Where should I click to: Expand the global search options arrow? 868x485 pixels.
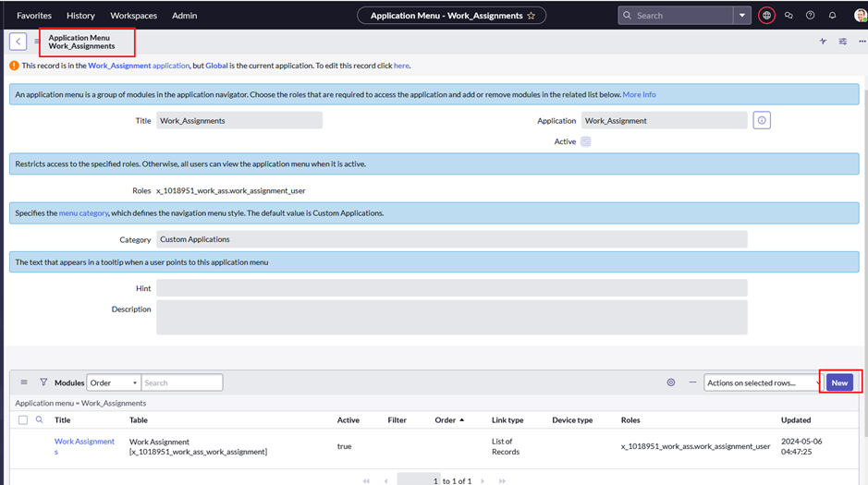(741, 16)
